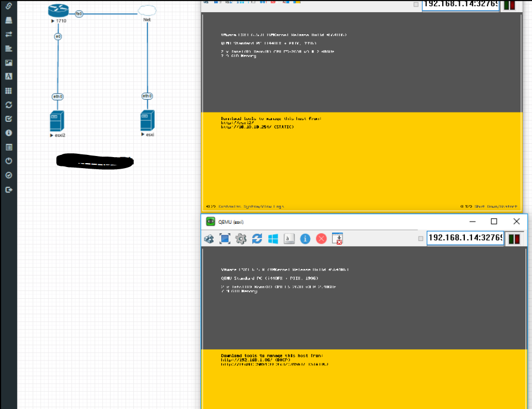
Task: Maximize the QEMU (esxi) window
Action: (494, 222)
